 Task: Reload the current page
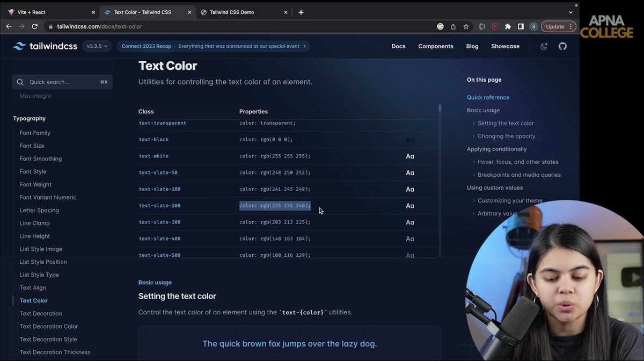(35, 26)
